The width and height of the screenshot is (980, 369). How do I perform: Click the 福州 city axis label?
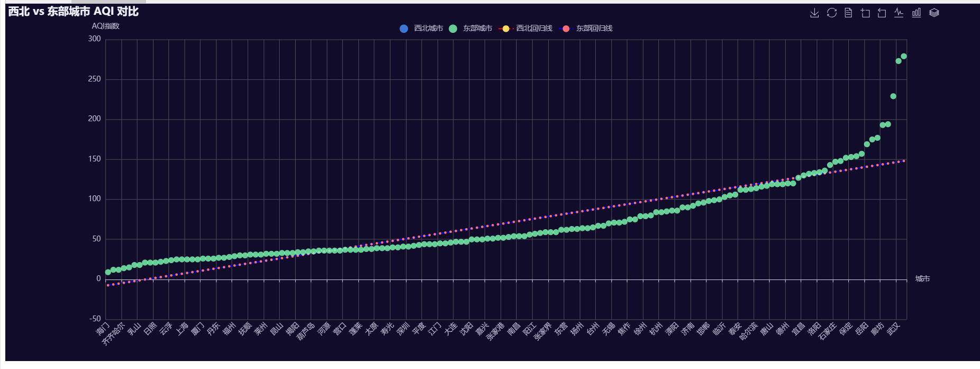(229, 329)
